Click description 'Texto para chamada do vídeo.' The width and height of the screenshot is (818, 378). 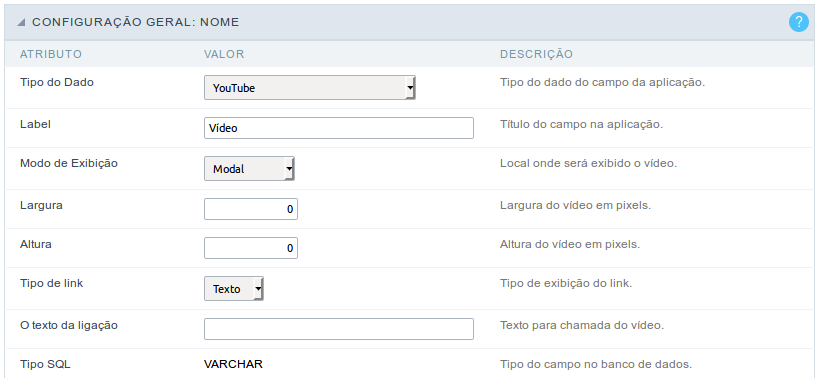[x=582, y=325]
